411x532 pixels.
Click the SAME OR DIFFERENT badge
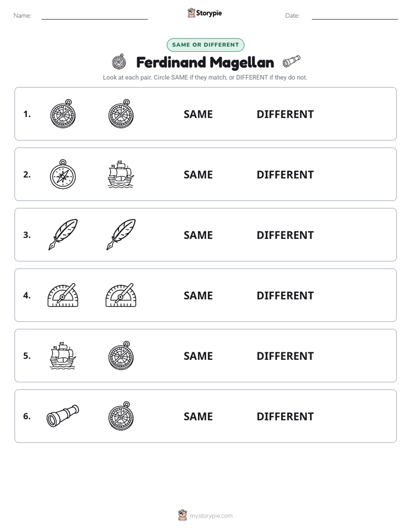tap(205, 45)
